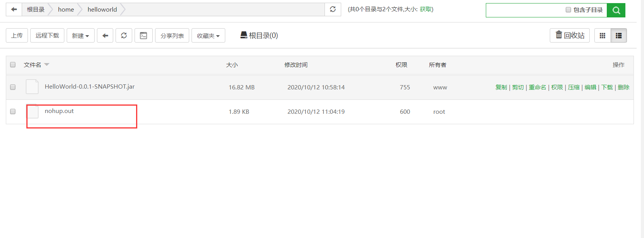Click the 远程下载 button
The image size is (644, 238).
pyautogui.click(x=47, y=36)
